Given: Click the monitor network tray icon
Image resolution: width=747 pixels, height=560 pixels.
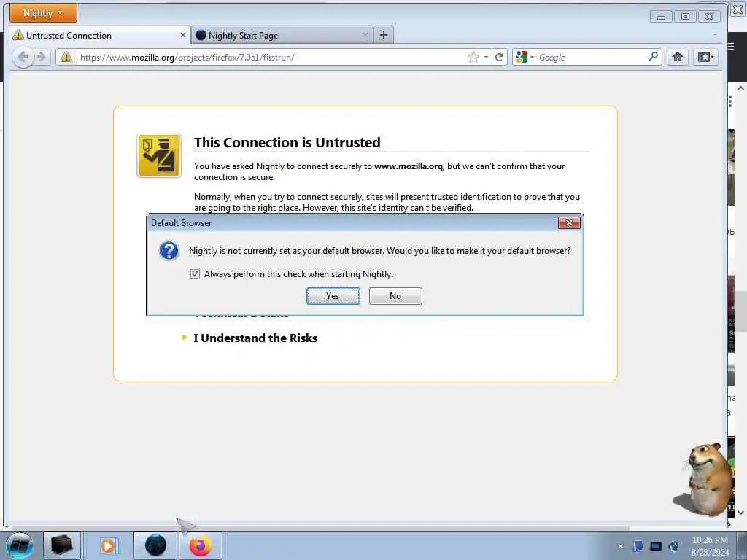Looking at the screenshot, I should [x=656, y=545].
